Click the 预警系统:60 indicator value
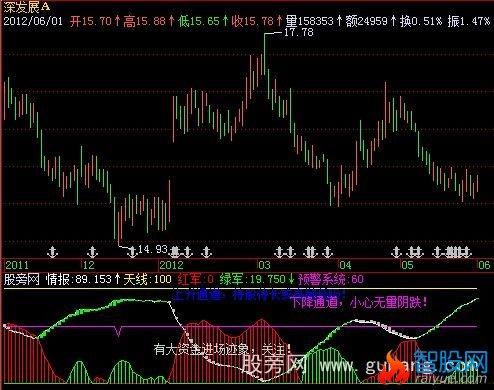 331,279
